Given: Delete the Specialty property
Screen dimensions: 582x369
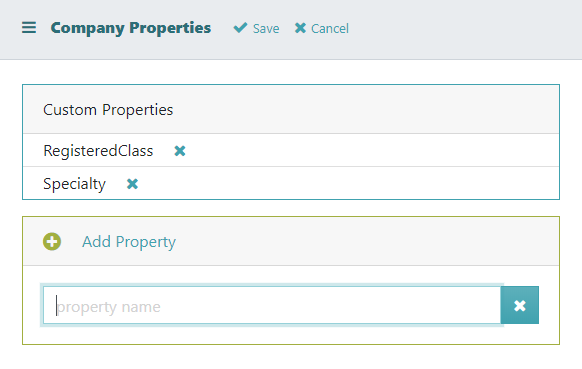Looking at the screenshot, I should coord(133,184).
